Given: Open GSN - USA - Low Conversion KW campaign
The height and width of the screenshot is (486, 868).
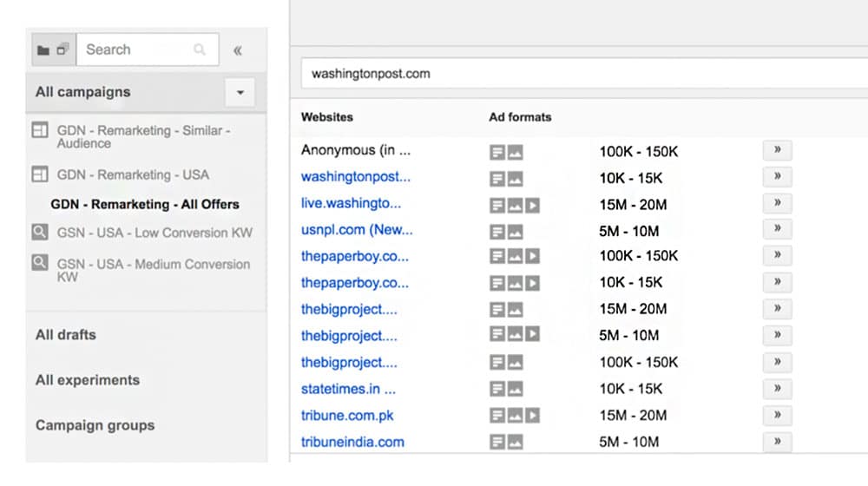Looking at the screenshot, I should (155, 233).
